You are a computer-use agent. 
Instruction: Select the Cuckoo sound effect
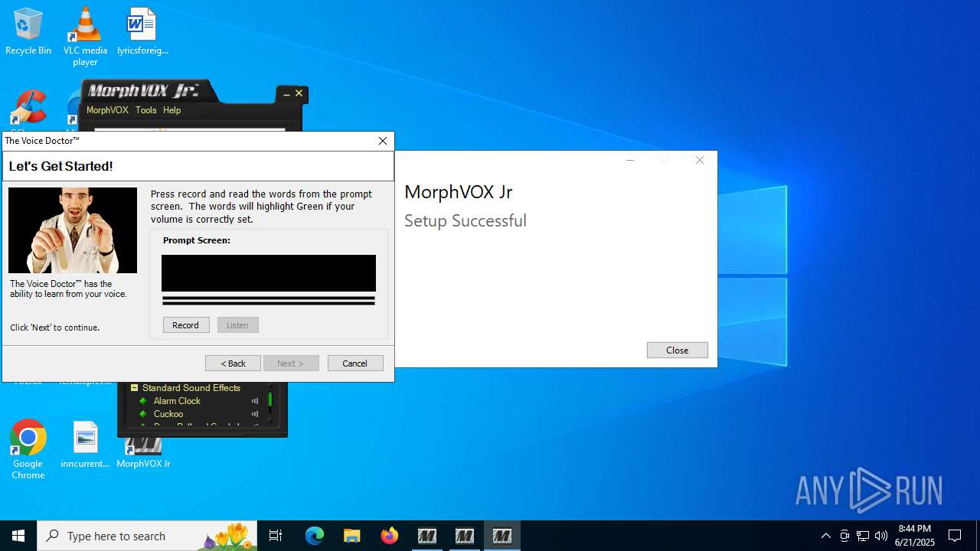pos(168,414)
